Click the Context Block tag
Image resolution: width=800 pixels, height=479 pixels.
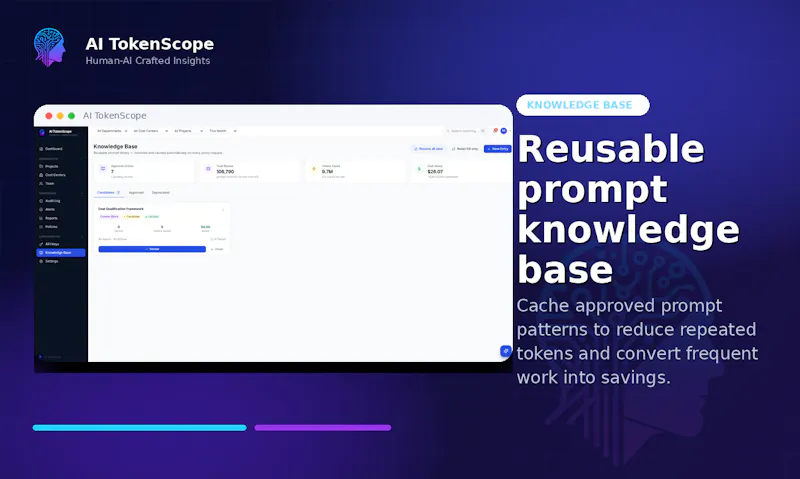109,217
